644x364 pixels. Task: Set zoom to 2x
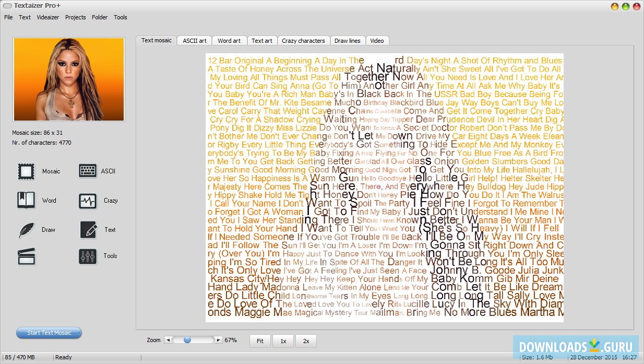pos(306,341)
